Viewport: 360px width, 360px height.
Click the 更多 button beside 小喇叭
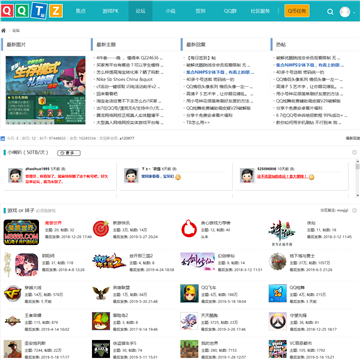pos(69,153)
